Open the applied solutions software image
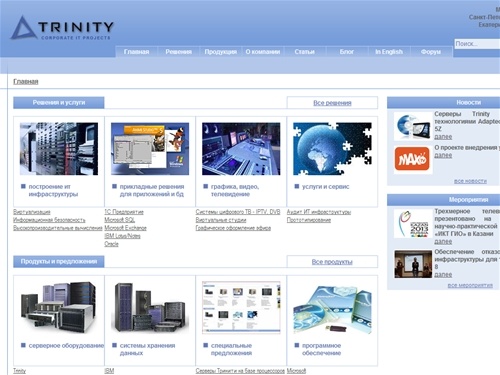Image resolution: width=500 pixels, height=375 pixels. (150, 149)
